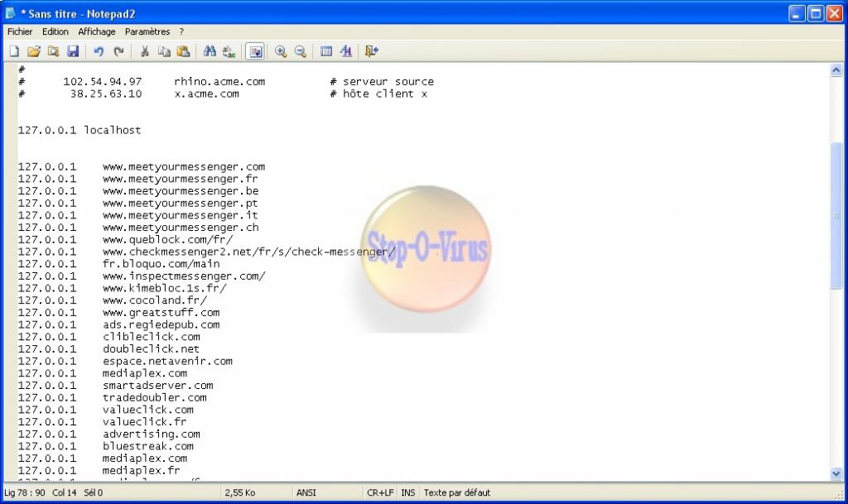Click the Exit door toolbar icon
Screen dimensions: 848x504
click(x=372, y=51)
